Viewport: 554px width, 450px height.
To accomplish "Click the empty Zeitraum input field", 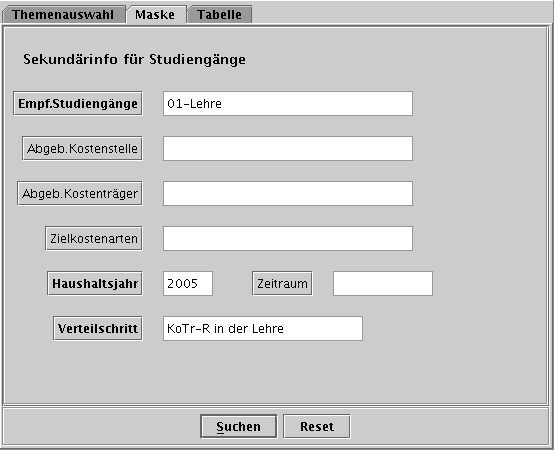I will pos(383,283).
